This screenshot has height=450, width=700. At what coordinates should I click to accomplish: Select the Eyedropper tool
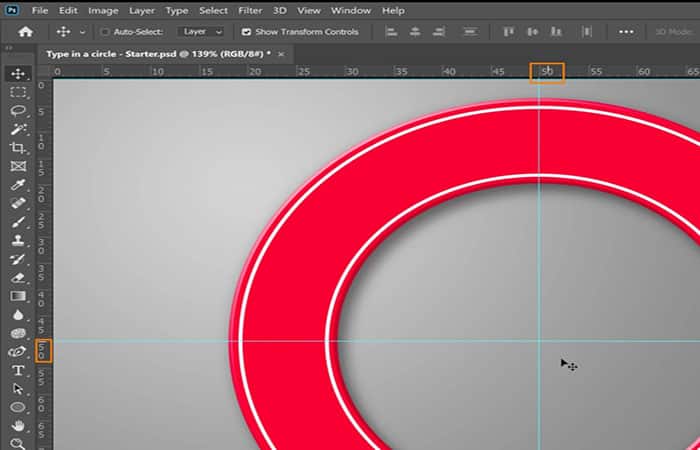(18, 185)
